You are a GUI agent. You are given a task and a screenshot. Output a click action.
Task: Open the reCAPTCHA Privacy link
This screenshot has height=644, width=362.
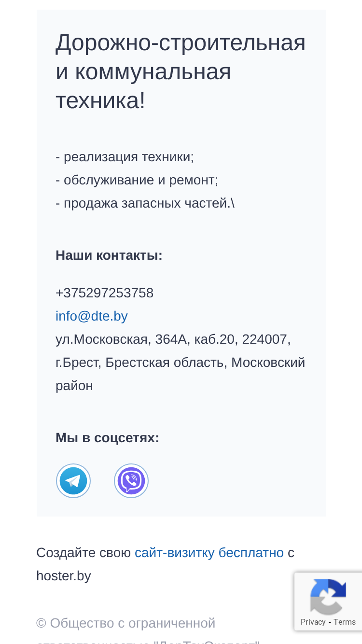coord(313,622)
